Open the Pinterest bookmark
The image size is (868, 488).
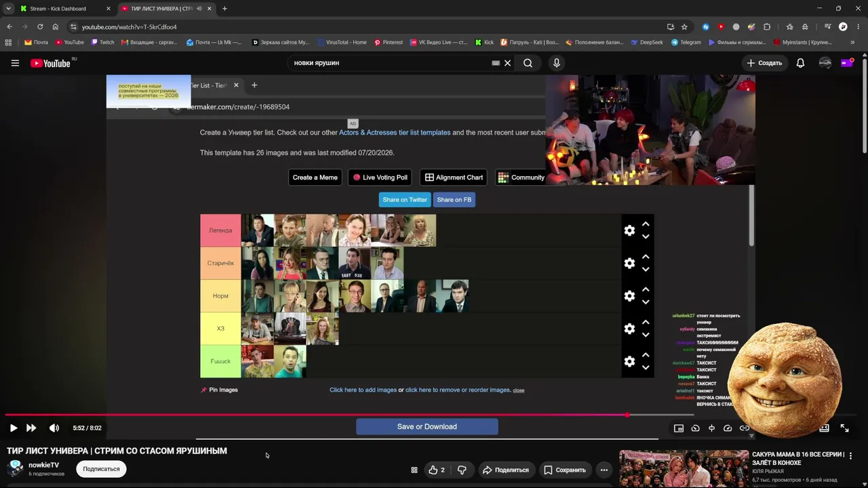(x=388, y=42)
